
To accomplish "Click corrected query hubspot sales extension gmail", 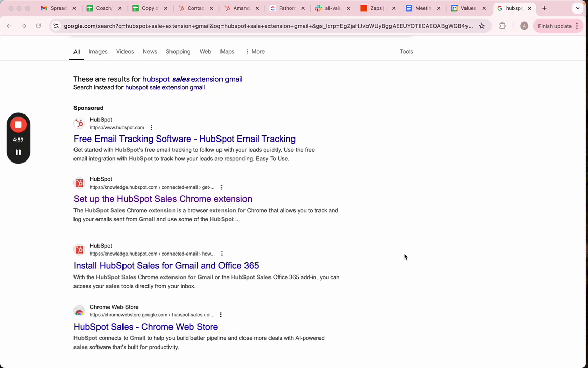I will point(192,79).
